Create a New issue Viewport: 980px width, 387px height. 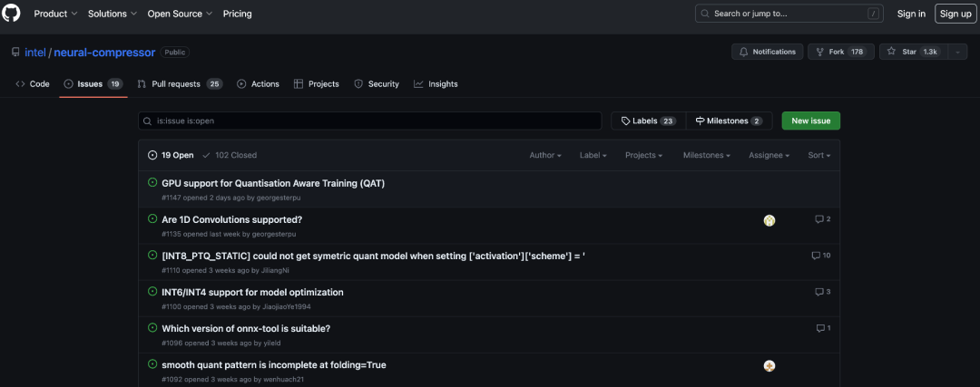[810, 121]
